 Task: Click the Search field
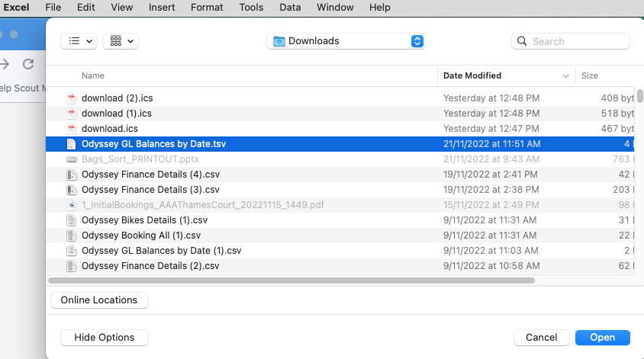[x=571, y=41]
